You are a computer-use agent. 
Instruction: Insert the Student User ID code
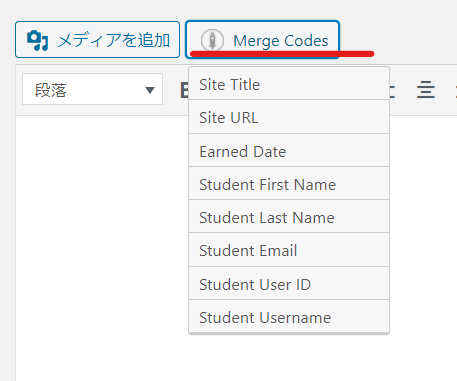click(289, 284)
